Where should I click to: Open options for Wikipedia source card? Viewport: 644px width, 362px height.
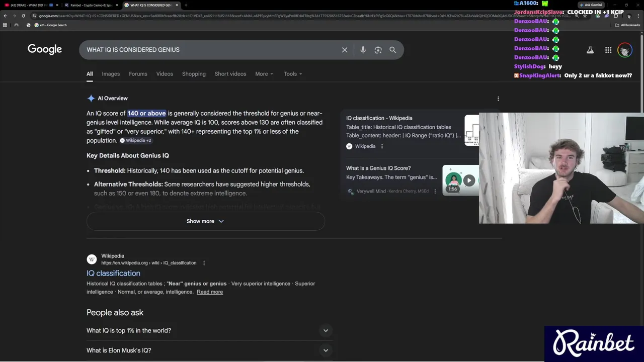point(382,146)
